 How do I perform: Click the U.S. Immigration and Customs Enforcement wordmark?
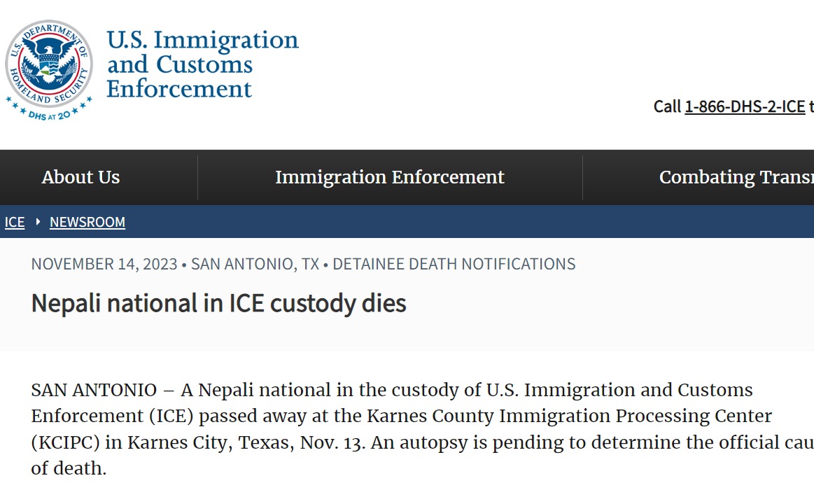[202, 64]
